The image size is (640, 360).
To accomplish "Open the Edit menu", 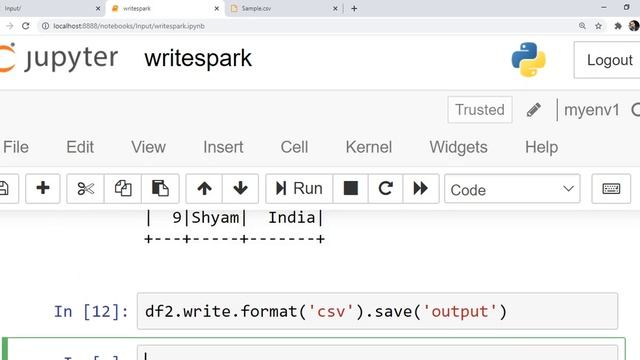I will pyautogui.click(x=80, y=147).
